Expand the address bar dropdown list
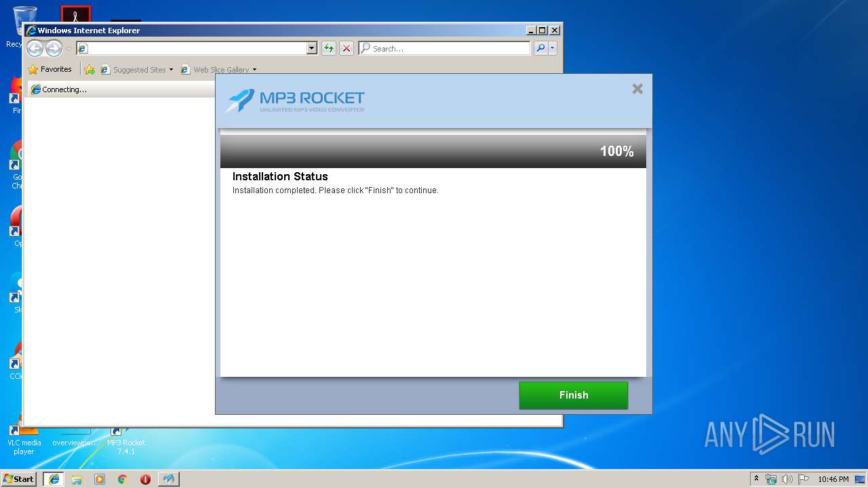Screen dimensions: 868x488 point(312,48)
